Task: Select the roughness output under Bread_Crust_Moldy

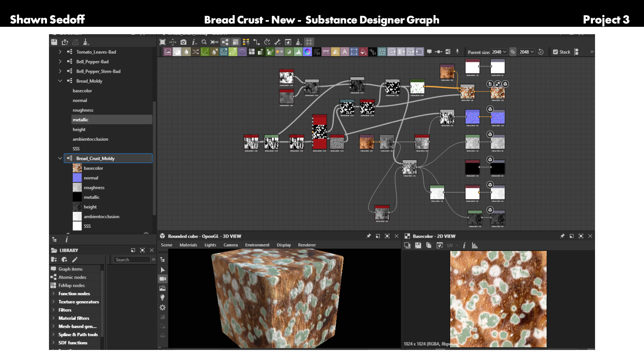Action: click(x=94, y=187)
